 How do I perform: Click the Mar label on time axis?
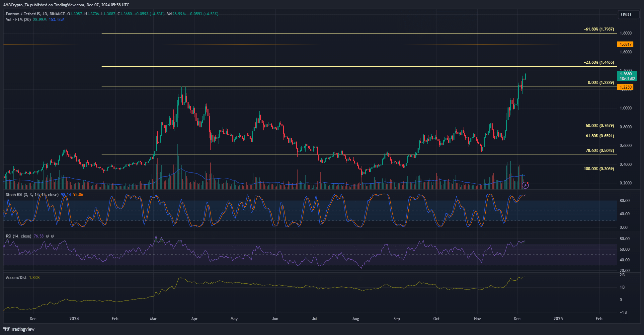pos(153,319)
